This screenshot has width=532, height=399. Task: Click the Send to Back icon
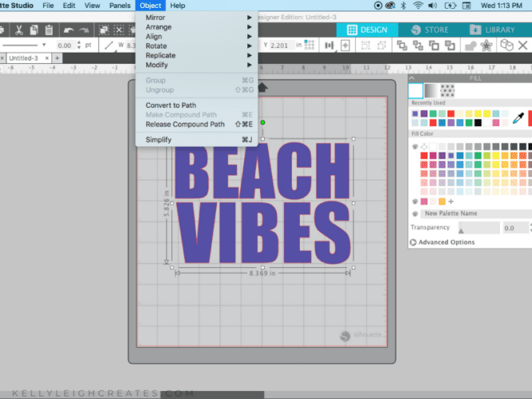[450, 45]
